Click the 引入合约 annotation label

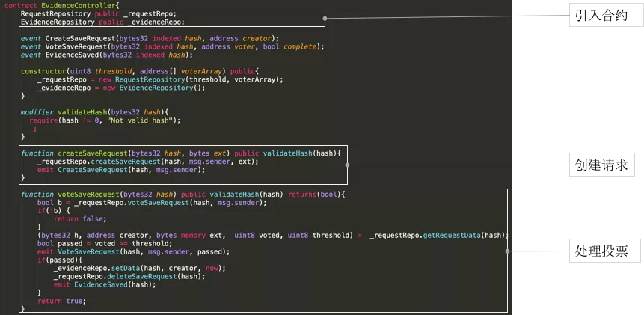[606, 16]
